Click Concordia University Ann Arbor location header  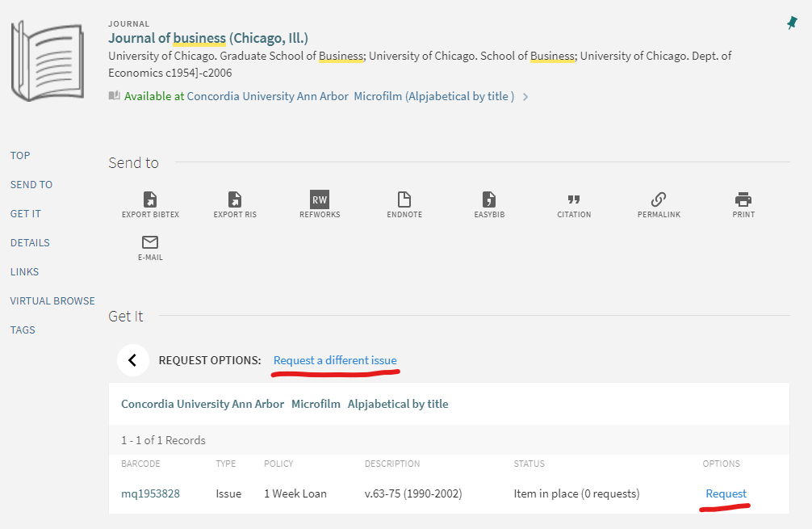pyautogui.click(x=203, y=404)
